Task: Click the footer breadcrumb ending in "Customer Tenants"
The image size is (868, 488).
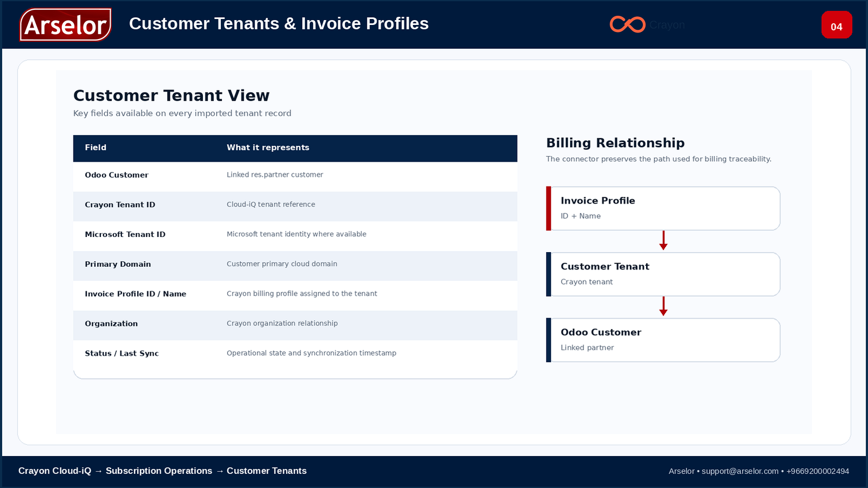Action: [163, 471]
